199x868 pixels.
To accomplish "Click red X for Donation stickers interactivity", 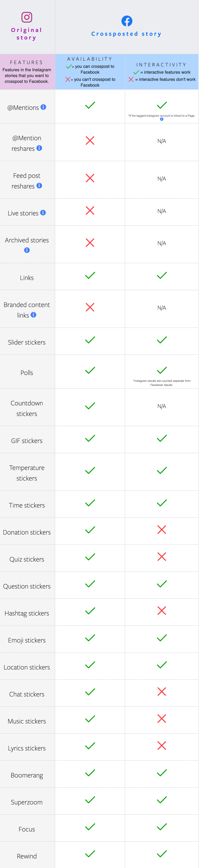I will click(x=162, y=530).
